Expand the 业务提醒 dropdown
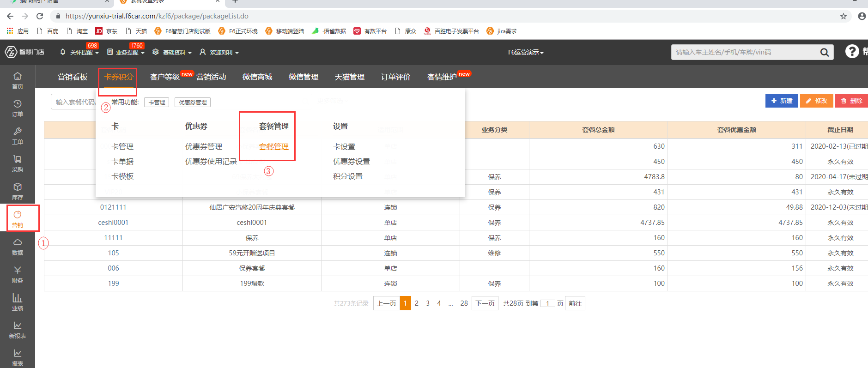868x368 pixels. point(126,52)
